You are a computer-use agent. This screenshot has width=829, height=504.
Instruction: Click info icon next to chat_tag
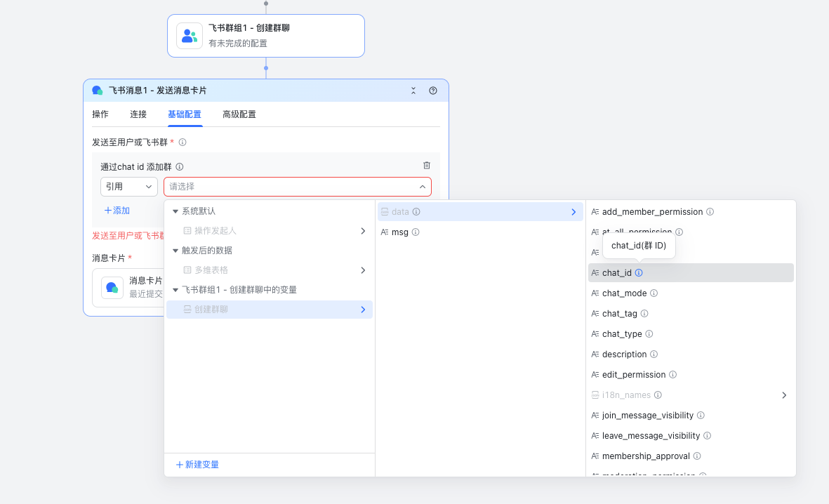tap(644, 314)
